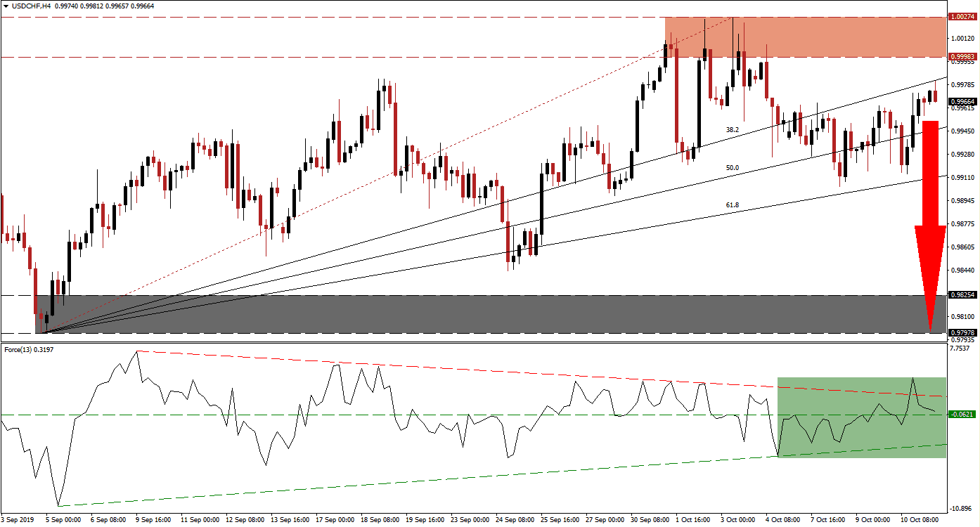
Task: Select the 50.0 Fibonacci fan label
Action: click(x=732, y=168)
